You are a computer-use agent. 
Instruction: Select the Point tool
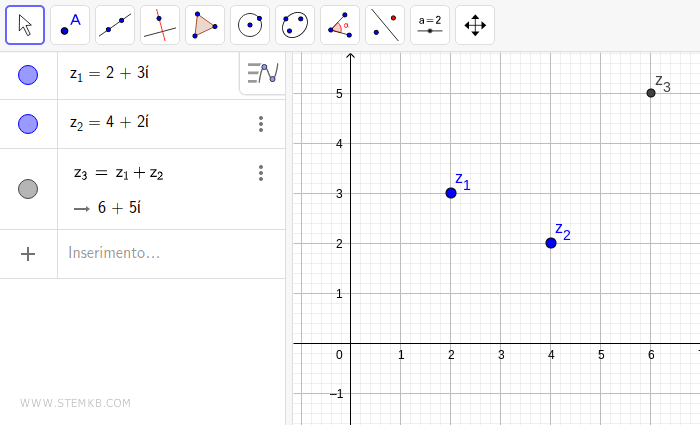[x=70, y=25]
